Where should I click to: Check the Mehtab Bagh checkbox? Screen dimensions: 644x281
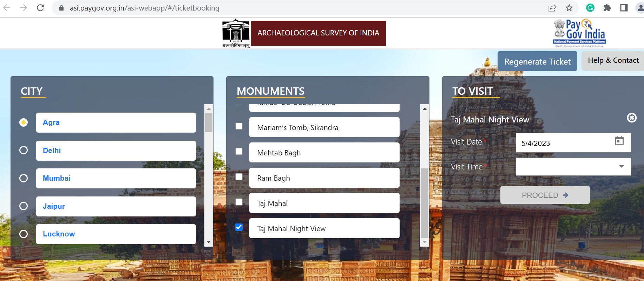239,151
